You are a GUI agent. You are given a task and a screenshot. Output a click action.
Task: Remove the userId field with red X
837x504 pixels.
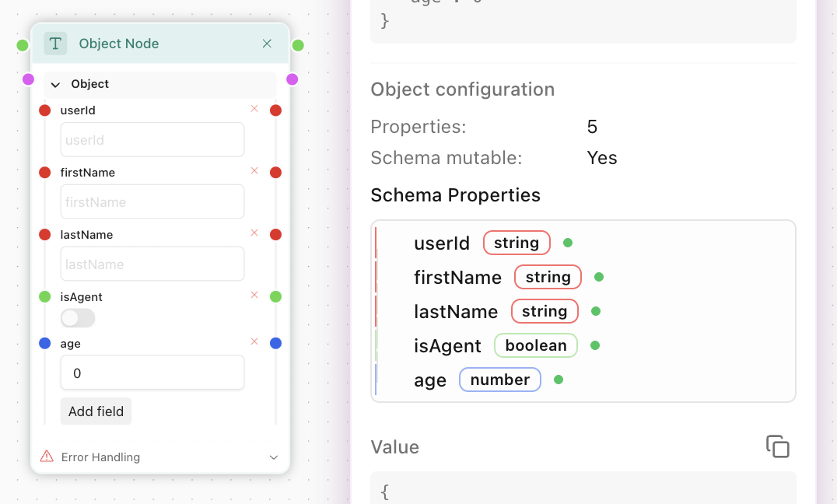pos(254,109)
